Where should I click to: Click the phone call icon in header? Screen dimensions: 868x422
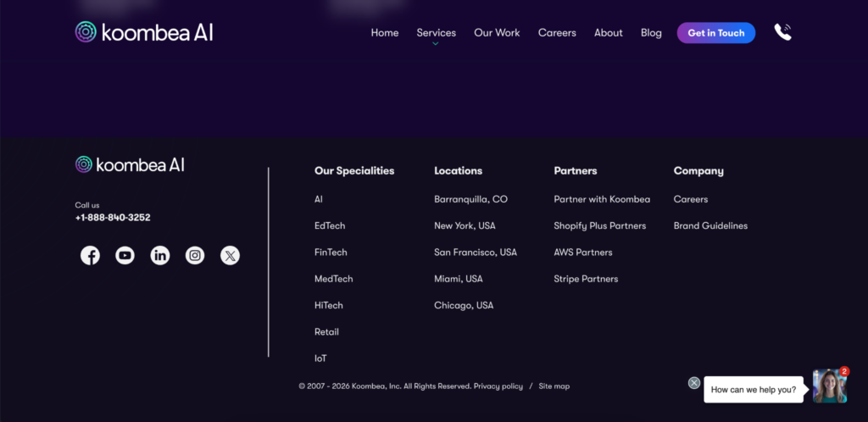point(782,32)
